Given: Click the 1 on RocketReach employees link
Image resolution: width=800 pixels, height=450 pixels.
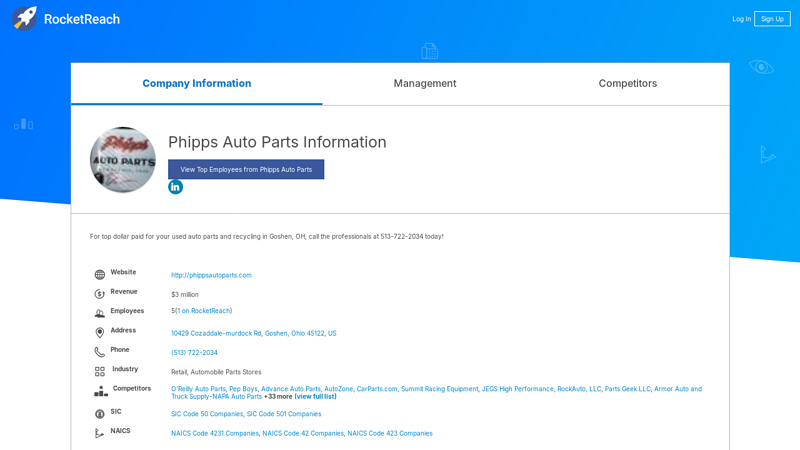Looking at the screenshot, I should (204, 311).
